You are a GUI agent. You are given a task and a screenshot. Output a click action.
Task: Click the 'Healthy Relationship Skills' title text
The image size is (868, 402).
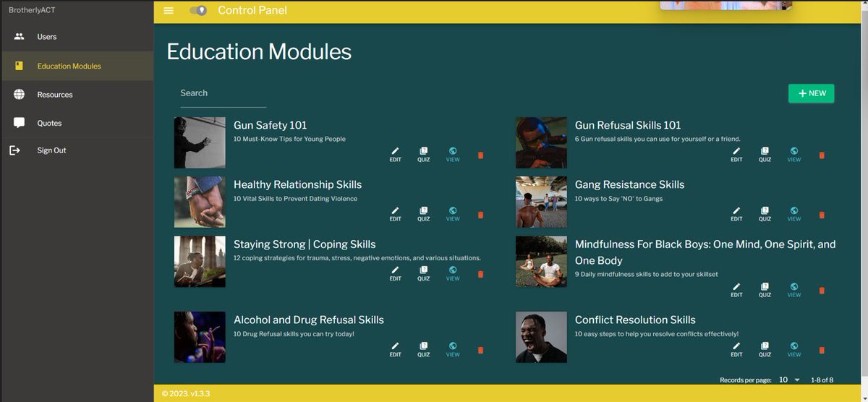point(297,184)
